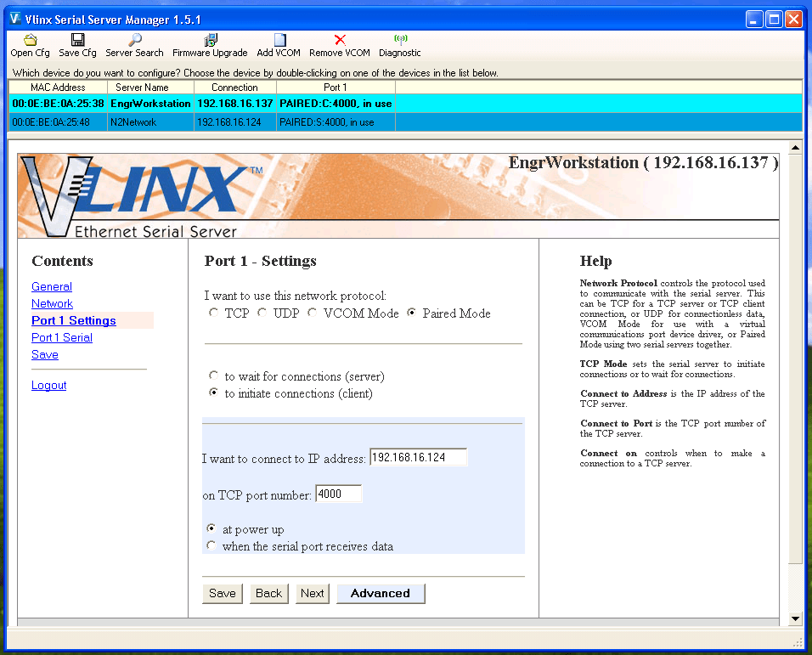Open Advanced port settings button
Screen dimensions: 812x655
tap(381, 593)
